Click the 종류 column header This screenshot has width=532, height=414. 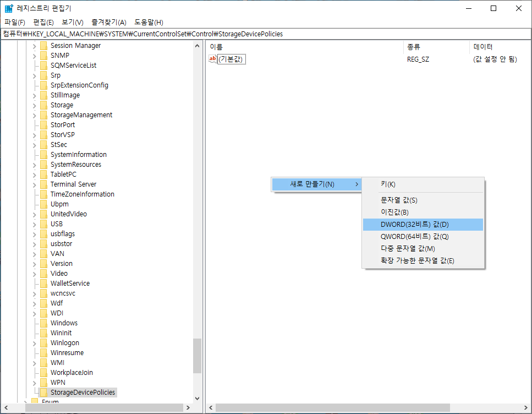tap(436, 47)
